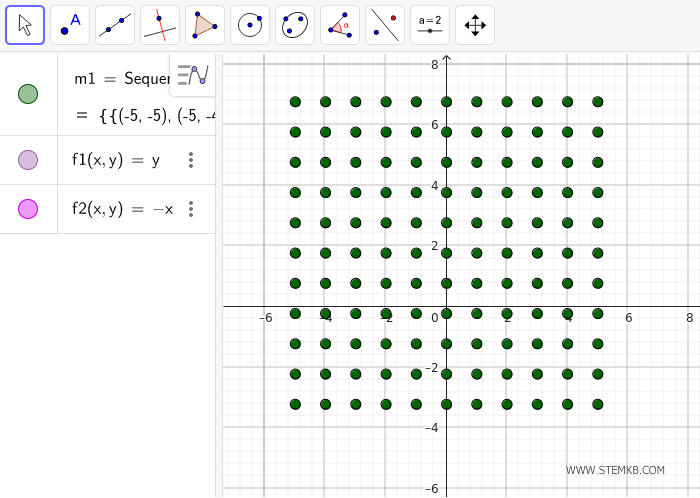This screenshot has height=498, width=700.
Task: Pick the Reflect about Line tool
Action: [385, 25]
